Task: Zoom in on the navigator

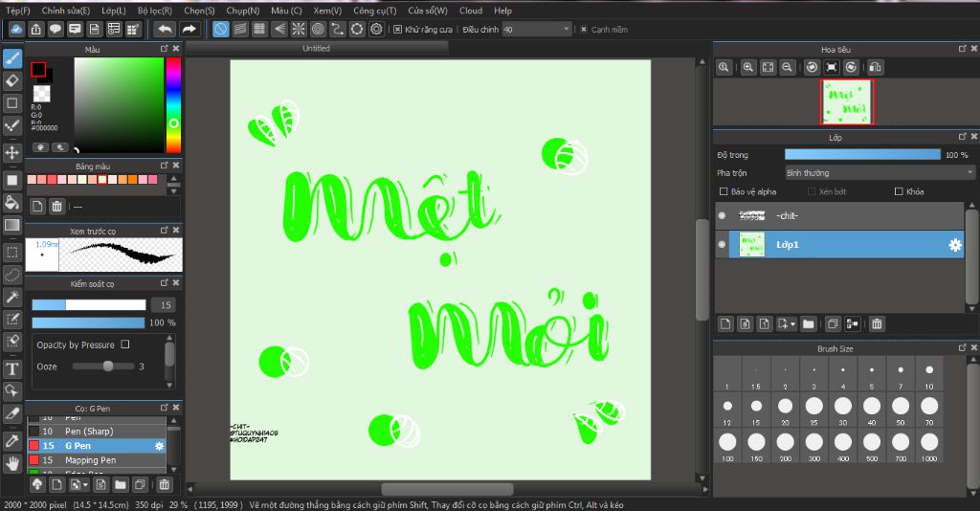Action: [748, 67]
